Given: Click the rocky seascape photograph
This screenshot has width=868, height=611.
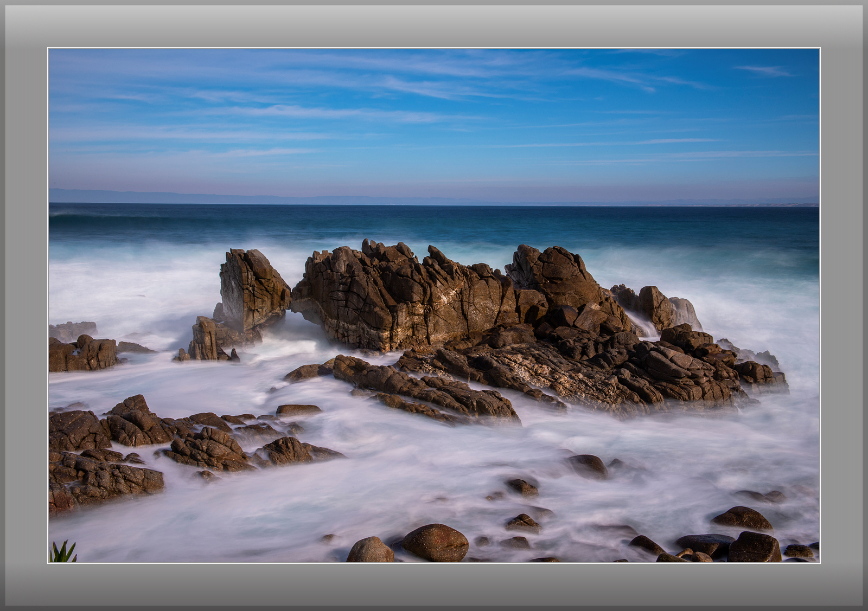Looking at the screenshot, I should pyautogui.click(x=434, y=306).
